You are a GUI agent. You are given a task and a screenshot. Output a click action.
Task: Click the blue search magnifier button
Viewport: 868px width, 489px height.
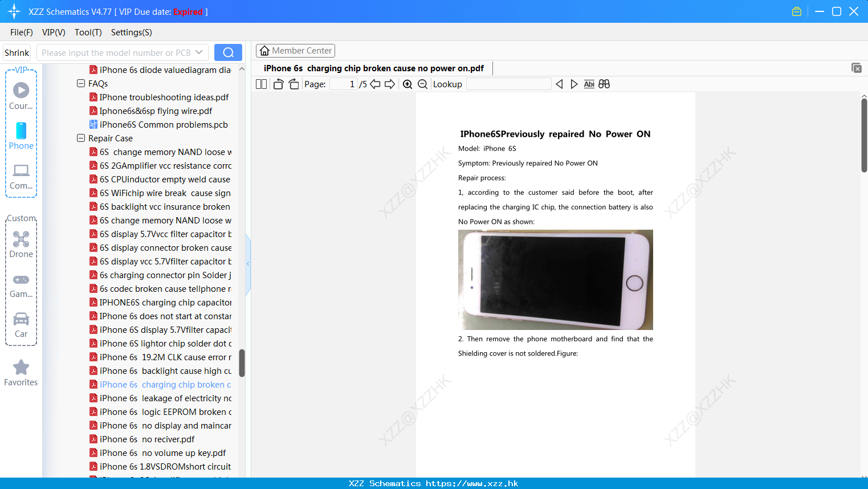(x=228, y=52)
